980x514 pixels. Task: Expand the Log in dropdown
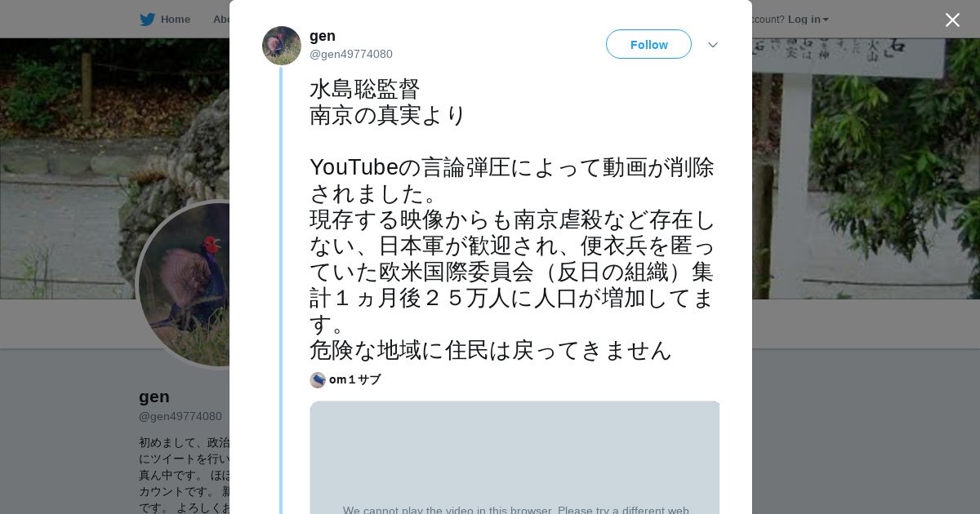point(808,20)
